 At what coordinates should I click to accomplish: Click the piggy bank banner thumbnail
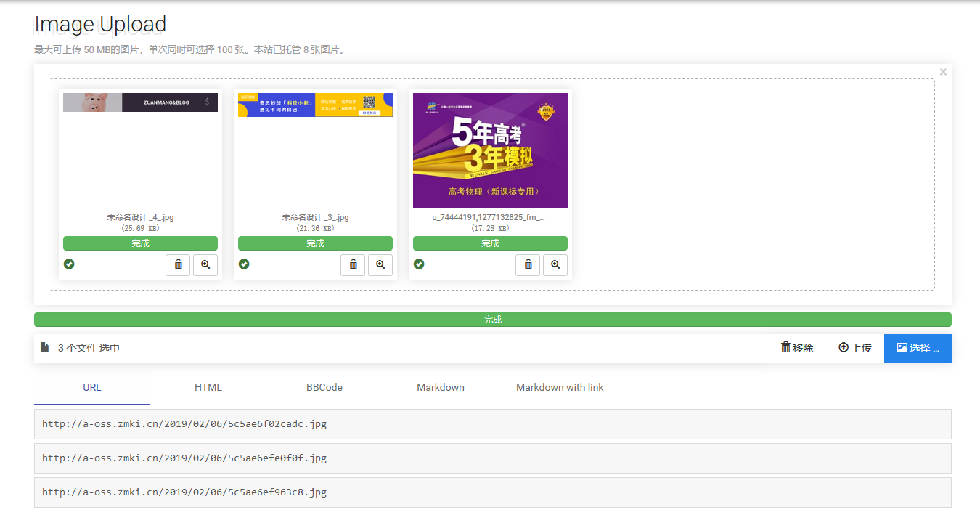140,102
